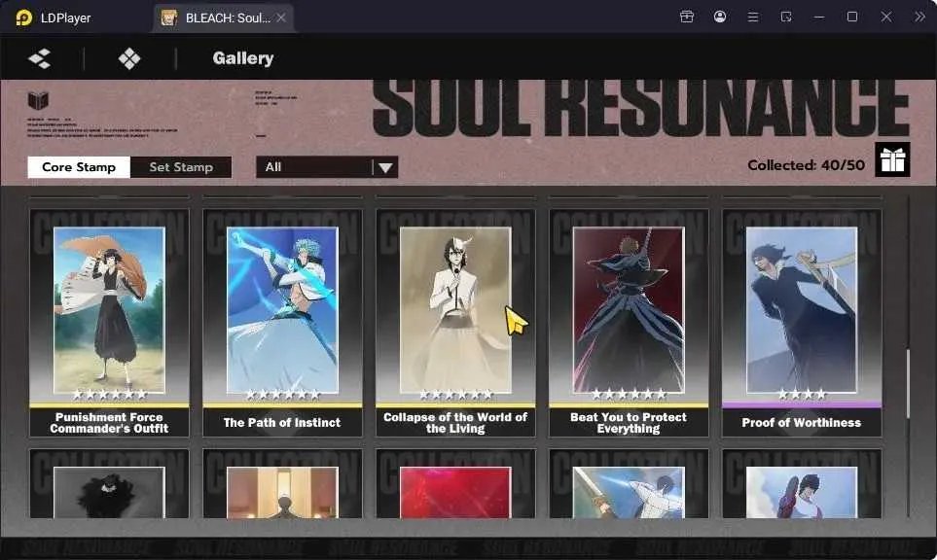The width and height of the screenshot is (937, 560).
Task: Click the back arrows icon beside Gallery
Action: click(x=40, y=58)
